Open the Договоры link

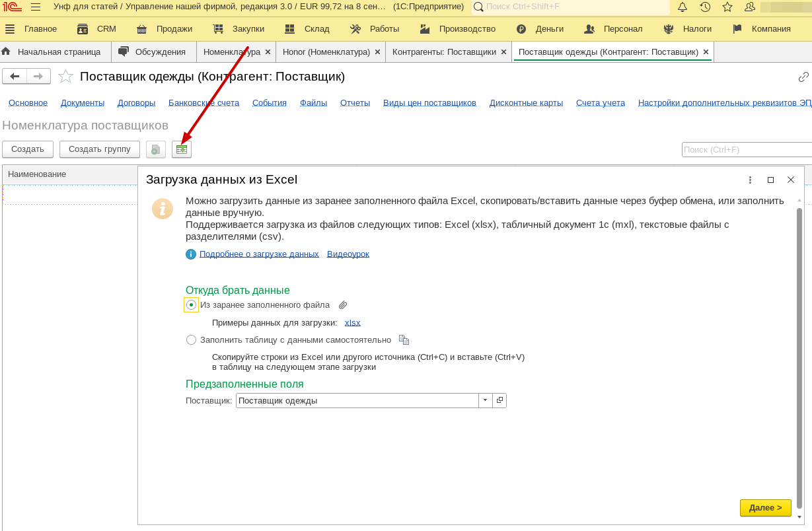click(x=137, y=103)
